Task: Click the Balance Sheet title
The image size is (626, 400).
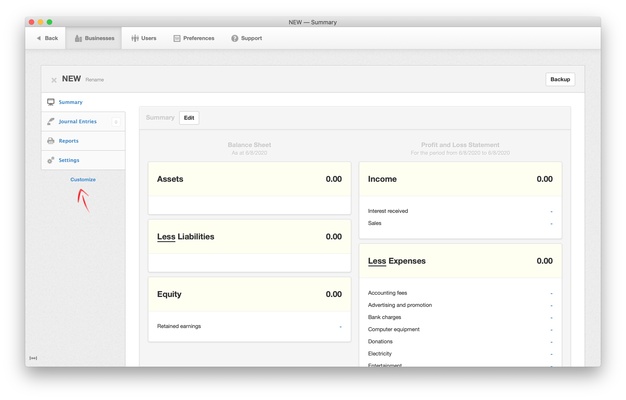Action: [250, 145]
